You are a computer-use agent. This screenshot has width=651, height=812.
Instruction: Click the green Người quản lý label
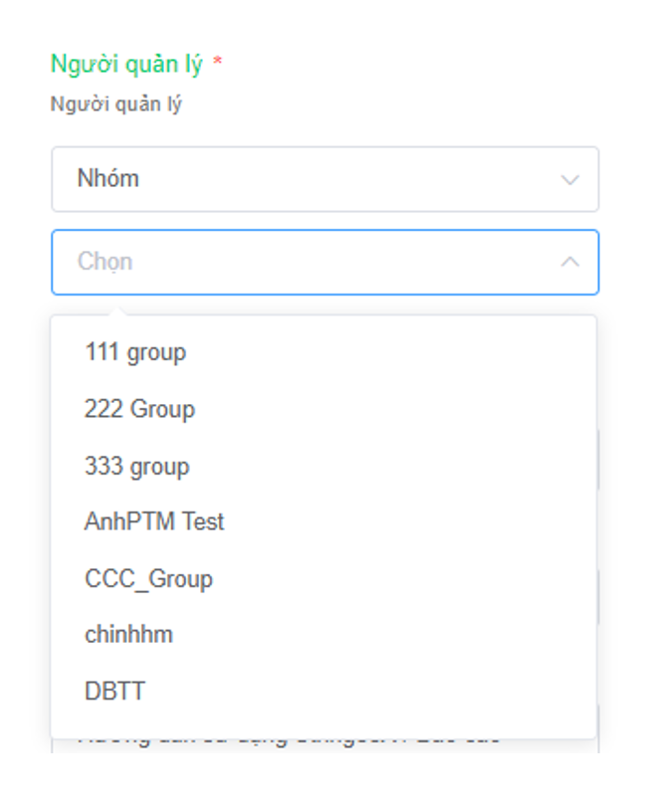point(126,66)
